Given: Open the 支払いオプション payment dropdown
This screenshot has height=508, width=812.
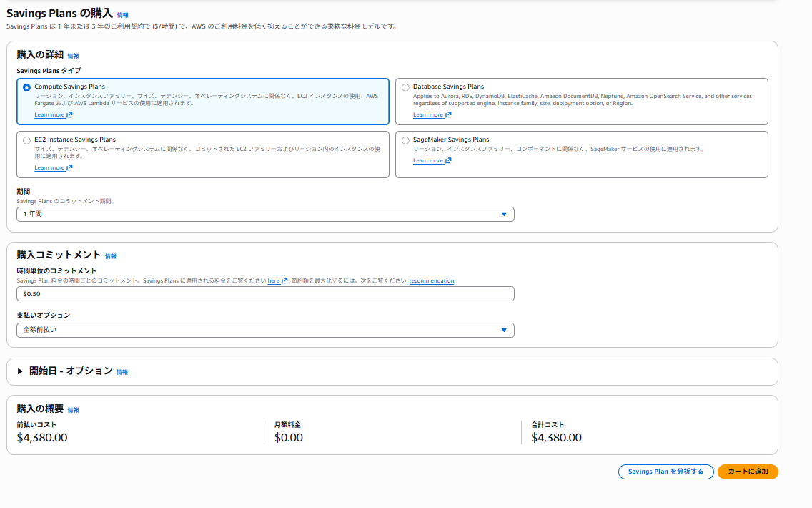Looking at the screenshot, I should (265, 330).
